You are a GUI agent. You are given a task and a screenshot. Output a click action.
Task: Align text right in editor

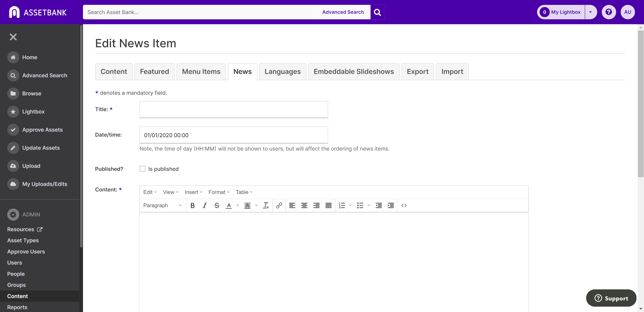[x=317, y=206]
